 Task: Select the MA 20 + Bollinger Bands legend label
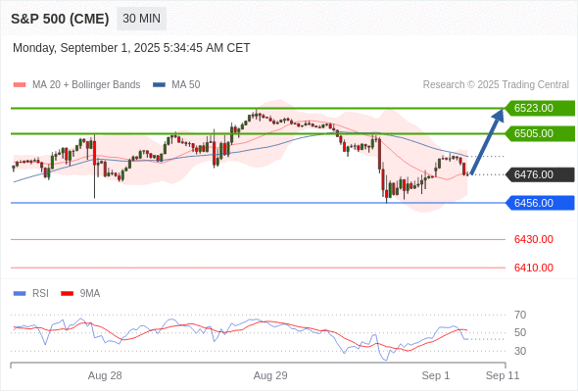(x=86, y=85)
